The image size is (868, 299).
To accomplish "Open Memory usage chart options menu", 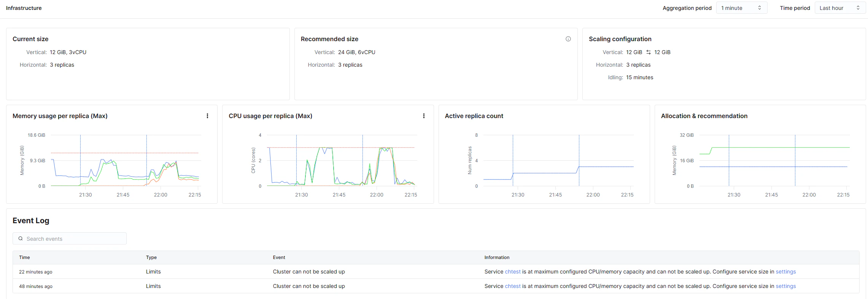I will point(207,116).
